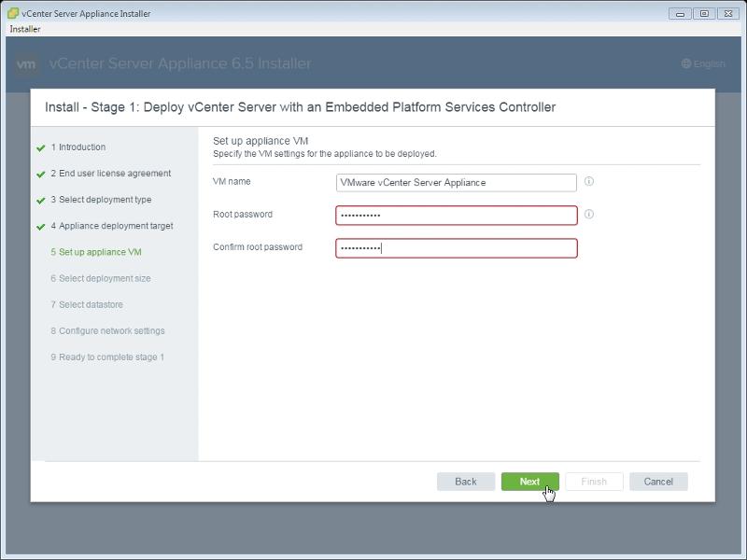Click the globe icon next to English
This screenshot has height=560, width=747.
click(686, 63)
